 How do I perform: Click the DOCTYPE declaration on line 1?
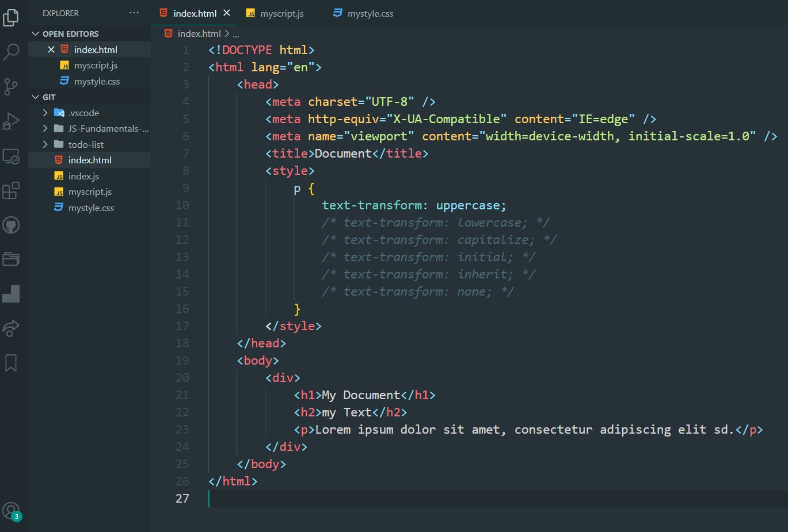[x=261, y=50]
